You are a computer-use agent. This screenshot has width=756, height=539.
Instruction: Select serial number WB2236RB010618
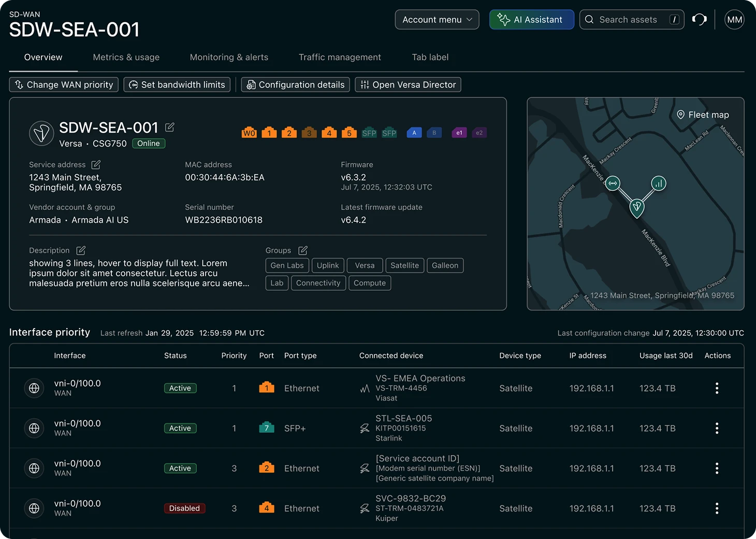pyautogui.click(x=224, y=220)
